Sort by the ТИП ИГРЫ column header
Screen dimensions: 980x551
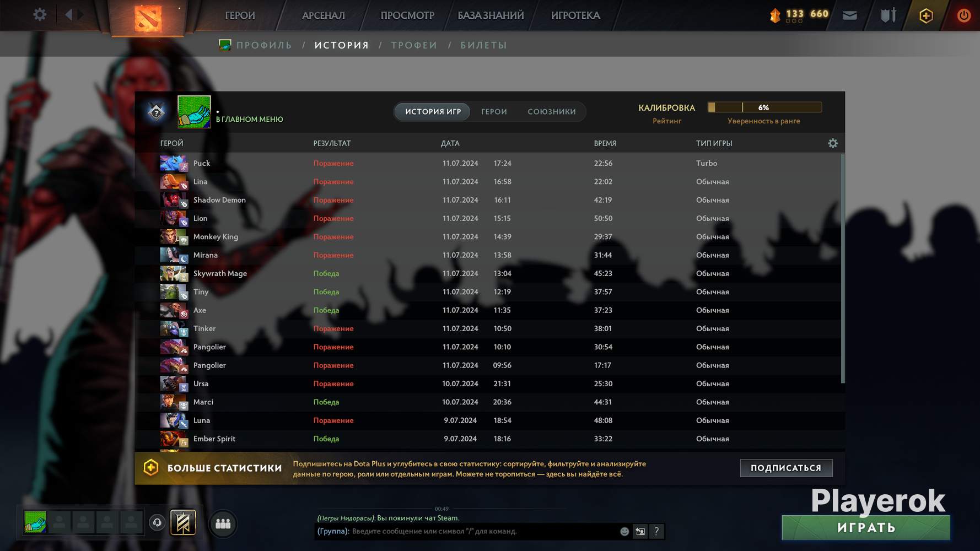click(714, 143)
